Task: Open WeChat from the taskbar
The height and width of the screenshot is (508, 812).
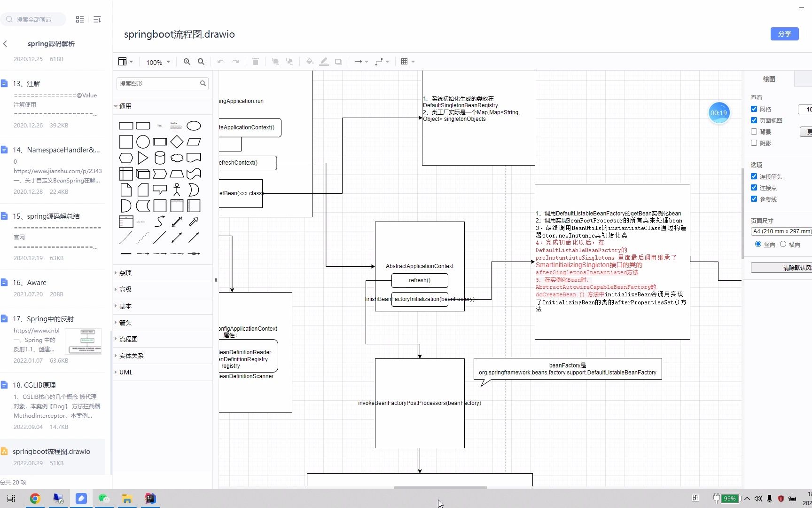Action: coord(104,499)
